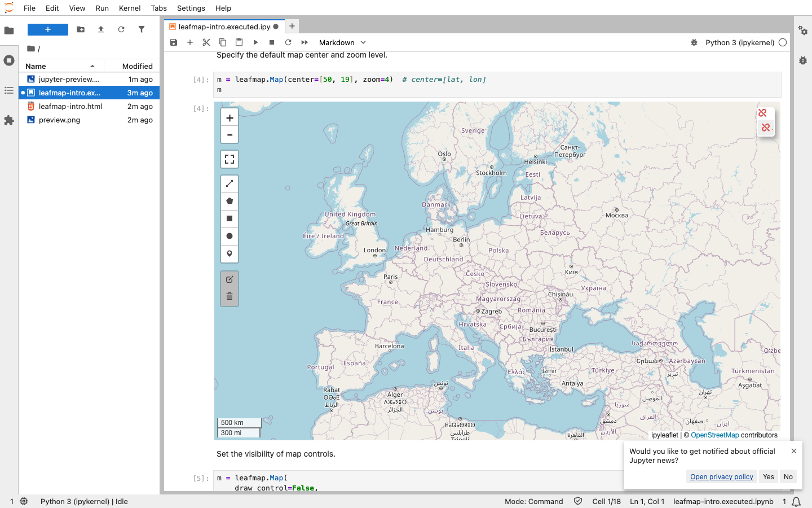Click the kernel status circle indicator
The image size is (812, 508).
[x=783, y=42]
